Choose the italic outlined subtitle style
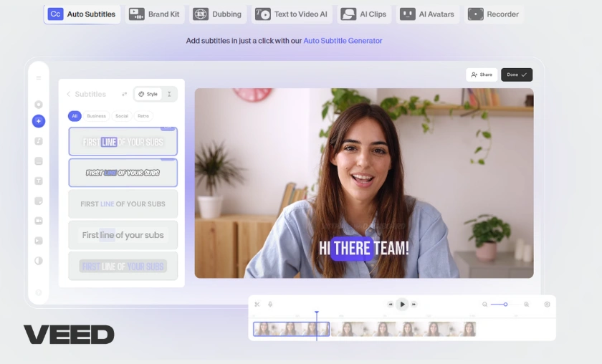This screenshot has height=364, width=602. pyautogui.click(x=123, y=173)
